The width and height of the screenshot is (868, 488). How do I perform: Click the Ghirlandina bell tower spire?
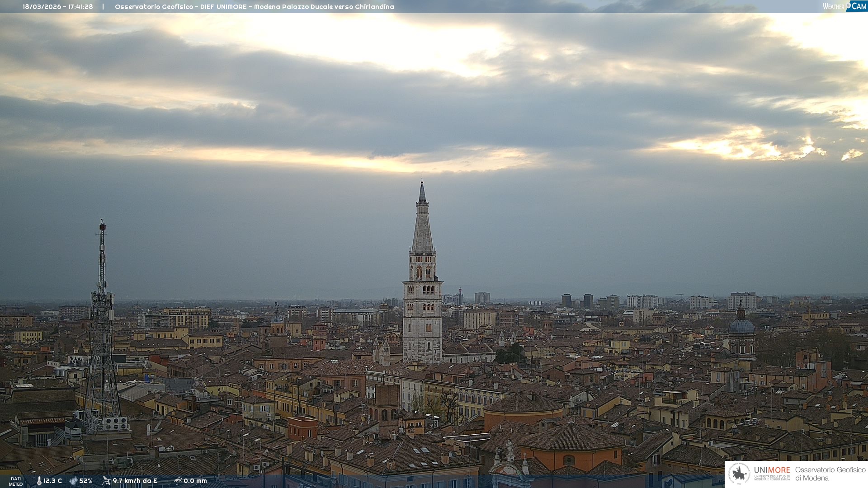click(x=422, y=226)
